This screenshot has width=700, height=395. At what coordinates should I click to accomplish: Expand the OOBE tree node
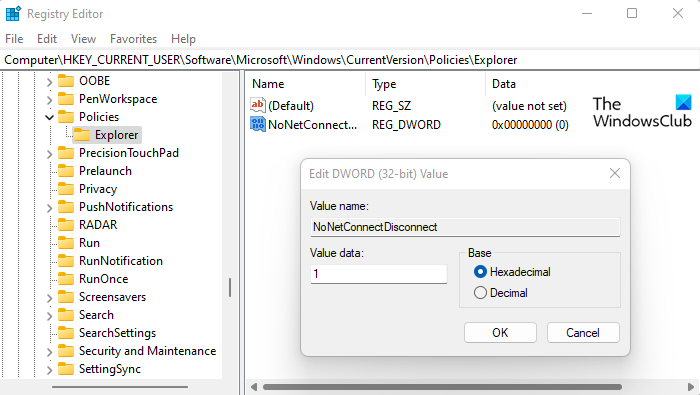pos(50,82)
